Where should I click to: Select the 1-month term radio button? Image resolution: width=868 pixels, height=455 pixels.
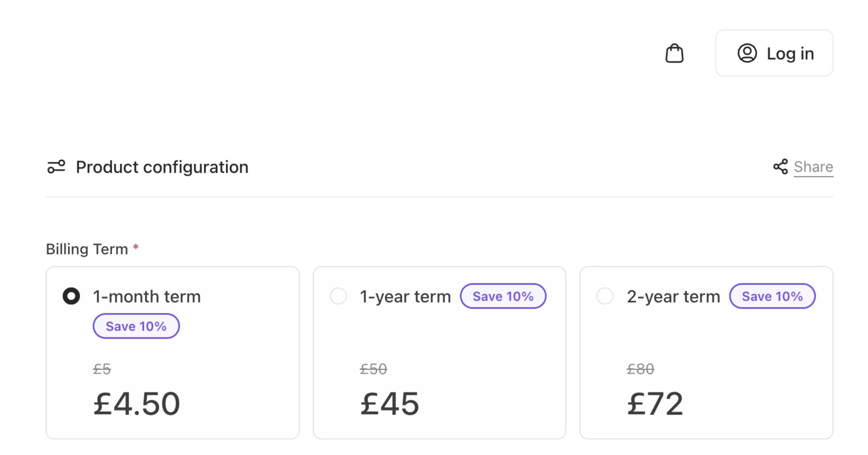pyautogui.click(x=71, y=296)
